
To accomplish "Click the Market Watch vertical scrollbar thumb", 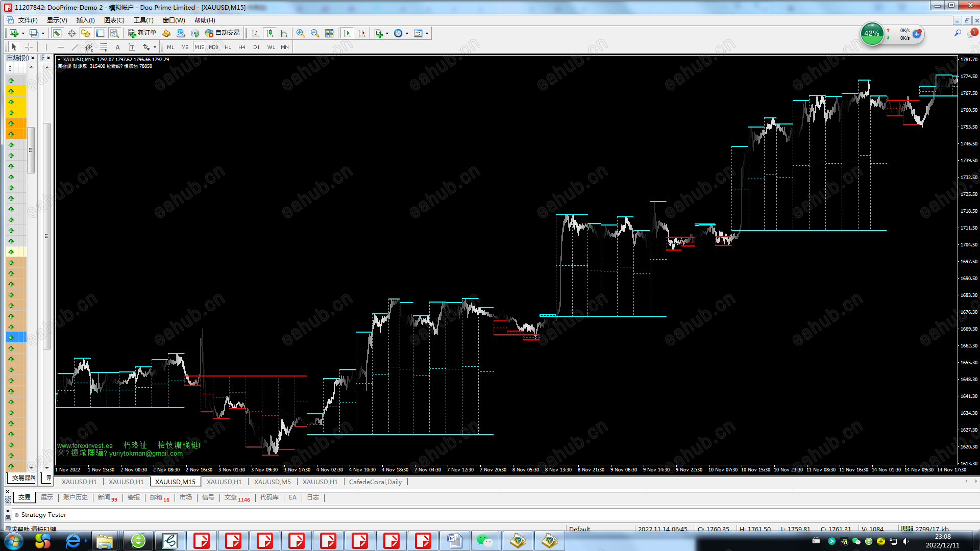I will point(31,149).
